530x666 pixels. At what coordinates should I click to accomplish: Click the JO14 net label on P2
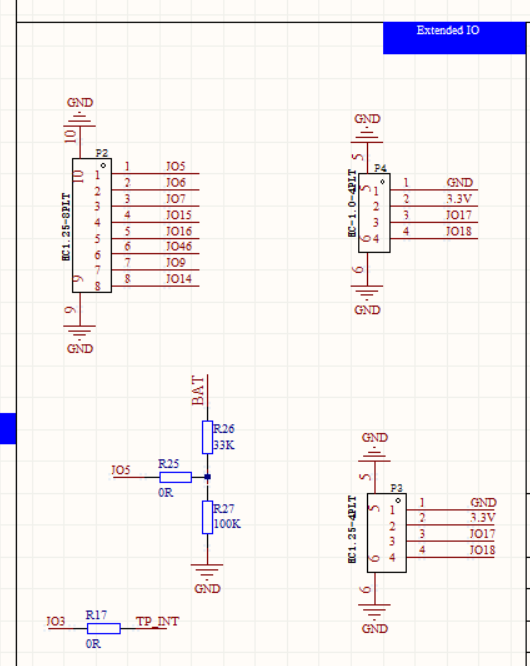[x=179, y=279]
